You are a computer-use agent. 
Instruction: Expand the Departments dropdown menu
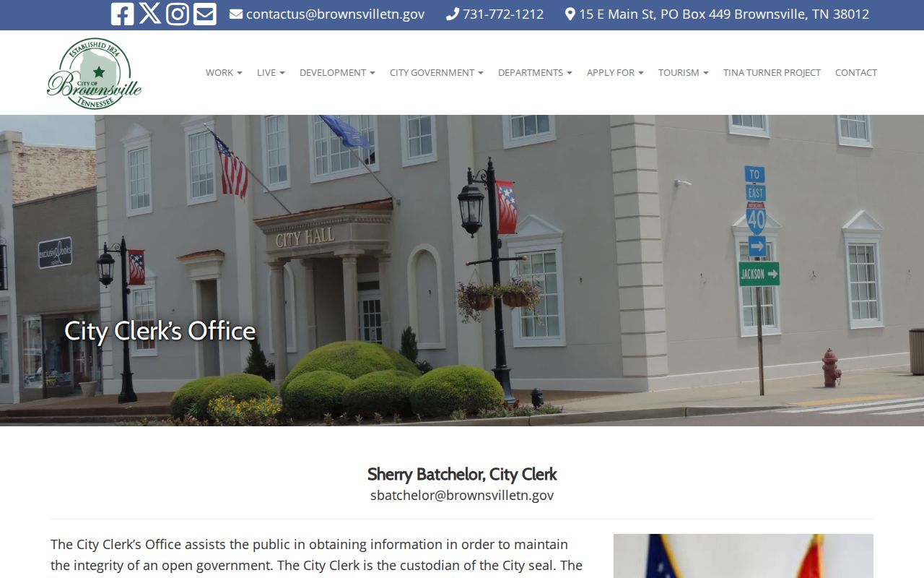coord(535,72)
